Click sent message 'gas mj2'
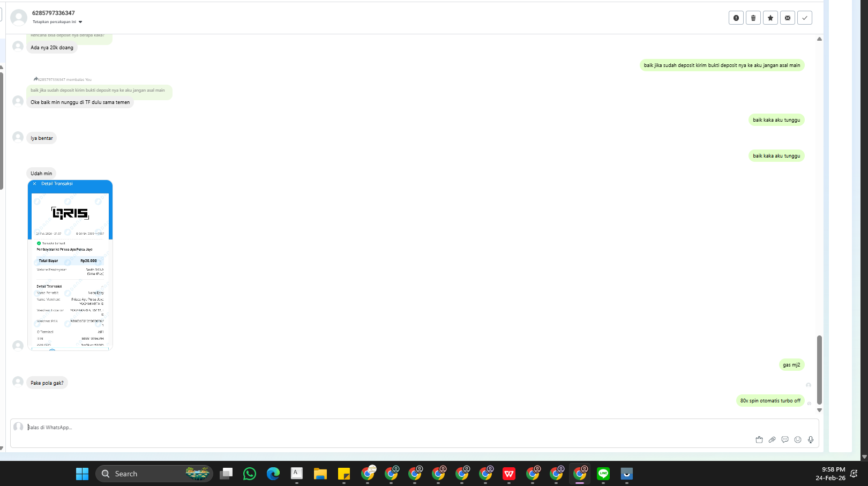Screen dimensions: 868x486 tap(791, 365)
